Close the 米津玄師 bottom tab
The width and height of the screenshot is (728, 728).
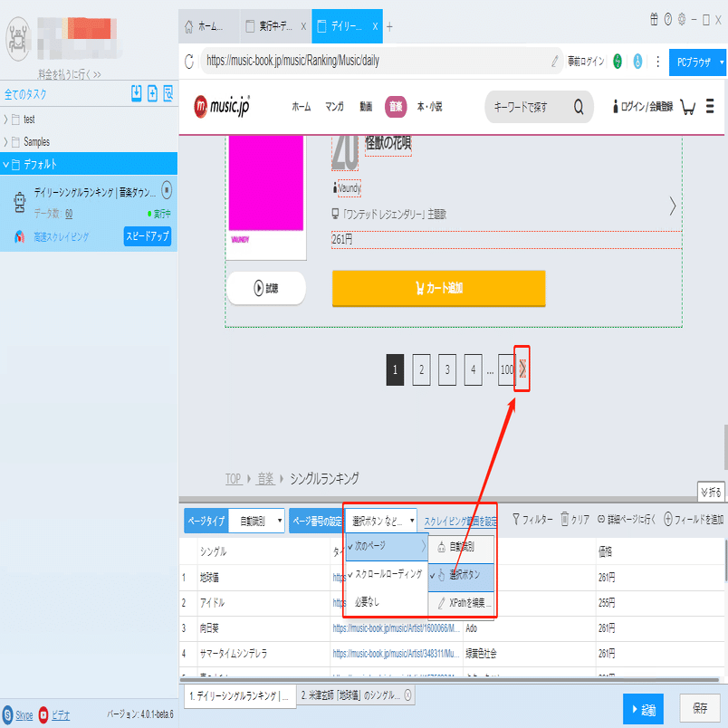click(x=407, y=695)
